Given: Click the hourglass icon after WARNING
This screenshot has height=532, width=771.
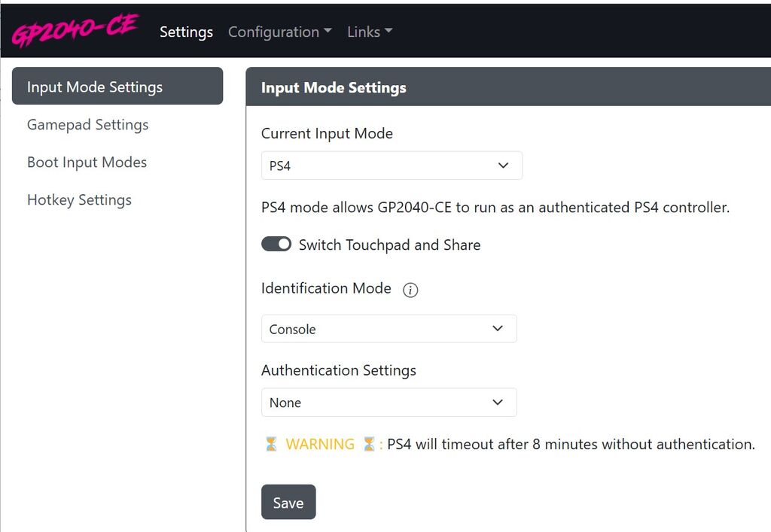Looking at the screenshot, I should coord(369,445).
